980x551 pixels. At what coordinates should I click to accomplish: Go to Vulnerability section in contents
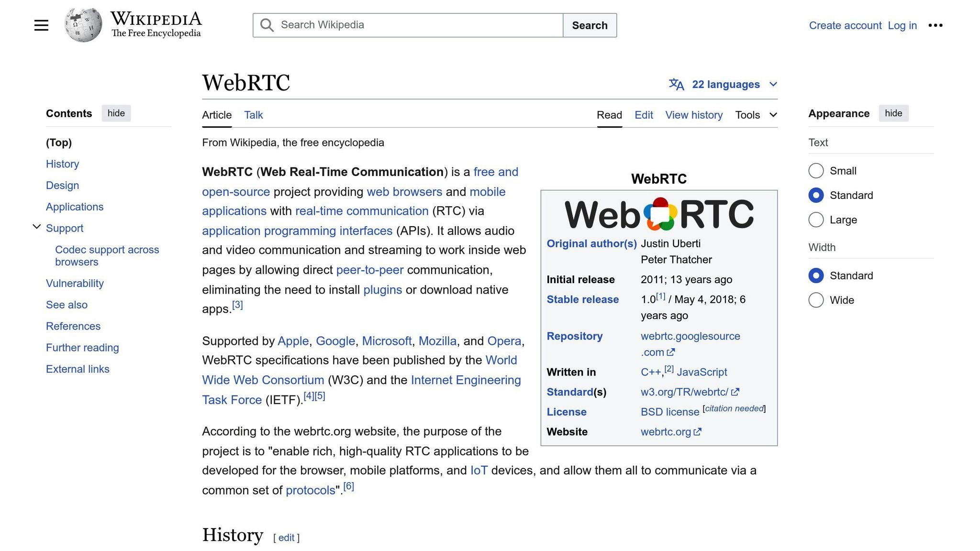[x=75, y=284]
